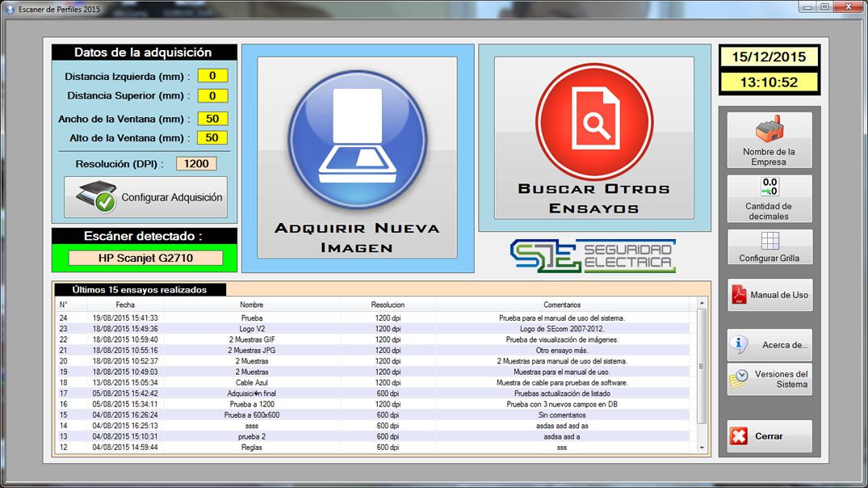
Task: Open Versiones del Sistema history
Action: [769, 379]
